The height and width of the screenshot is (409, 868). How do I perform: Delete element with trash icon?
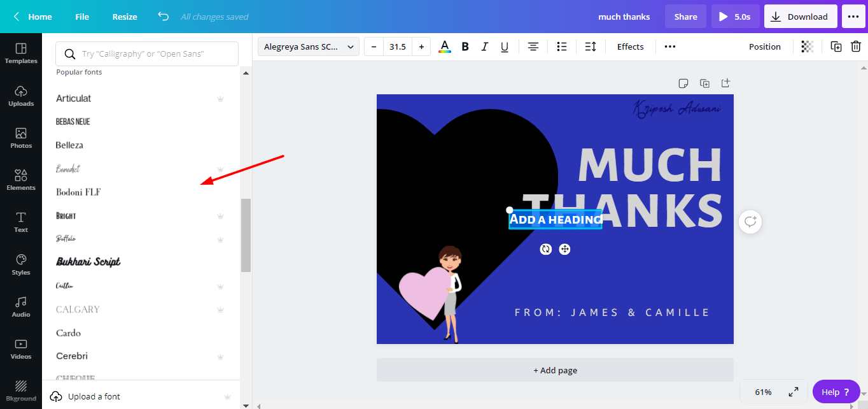click(x=856, y=47)
